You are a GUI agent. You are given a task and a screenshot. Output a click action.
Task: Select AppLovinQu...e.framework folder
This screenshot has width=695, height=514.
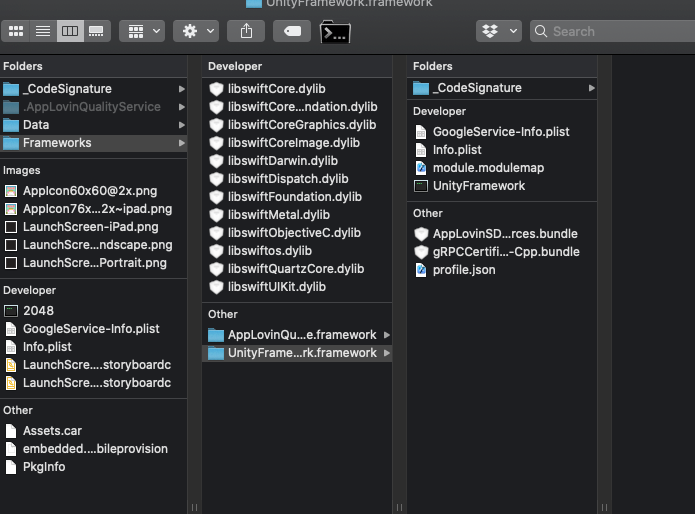coord(297,335)
